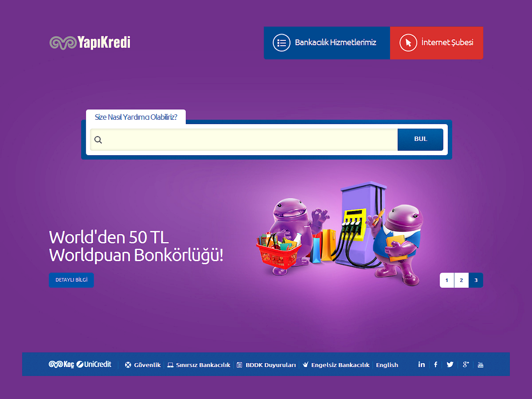Viewport: 532px width, 399px height.
Task: Click the BUL search button
Action: (x=420, y=139)
